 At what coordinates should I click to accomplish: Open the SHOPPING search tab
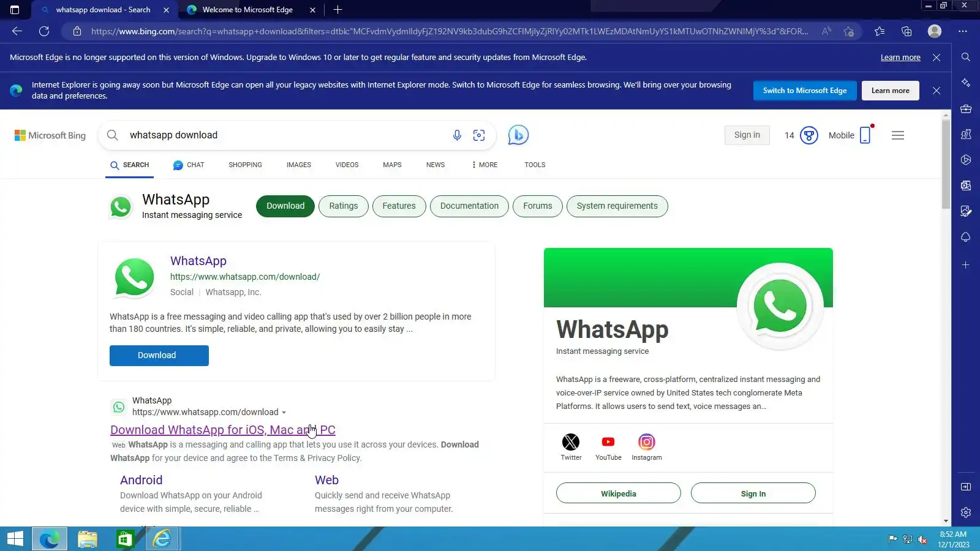(x=245, y=165)
